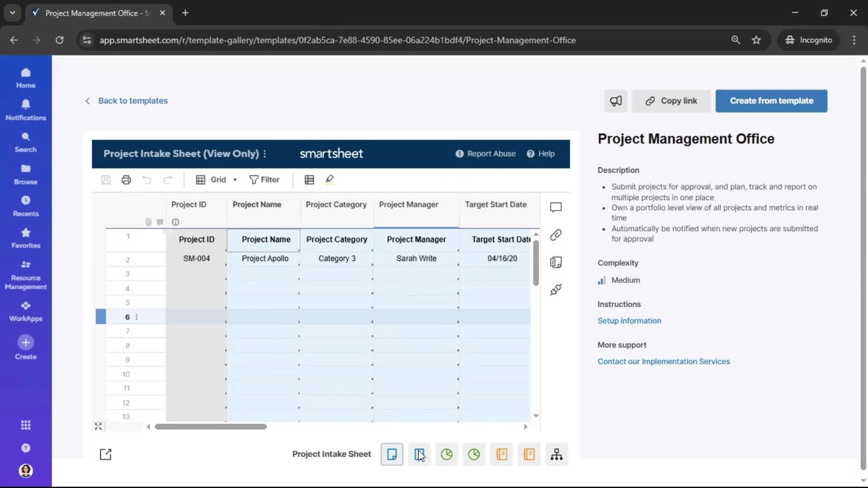868x488 pixels.
Task: Open the attachments paperclip panel icon
Action: pos(556,235)
